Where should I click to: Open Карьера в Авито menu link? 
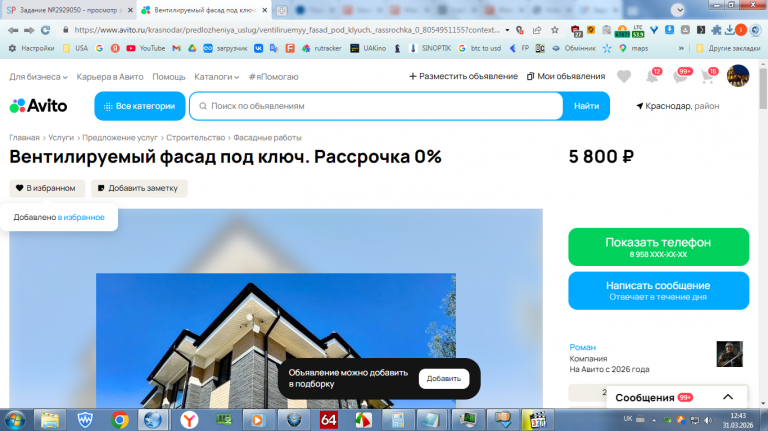[110, 77]
